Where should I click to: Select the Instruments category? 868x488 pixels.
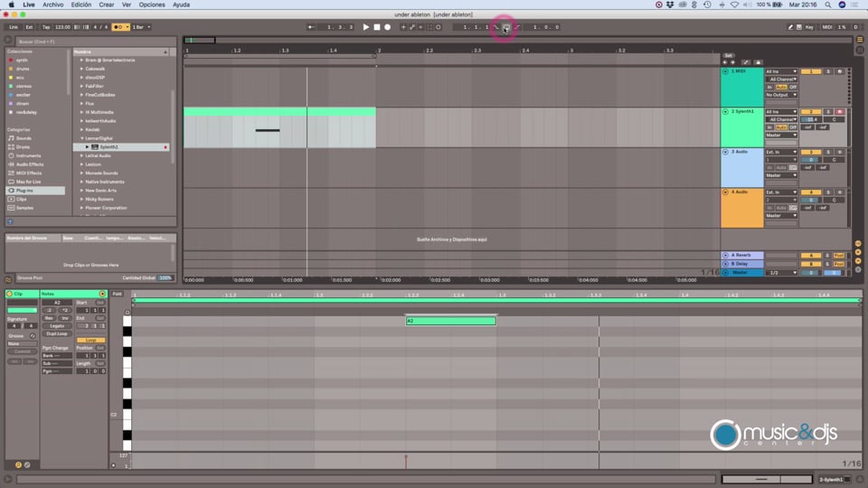pos(28,156)
